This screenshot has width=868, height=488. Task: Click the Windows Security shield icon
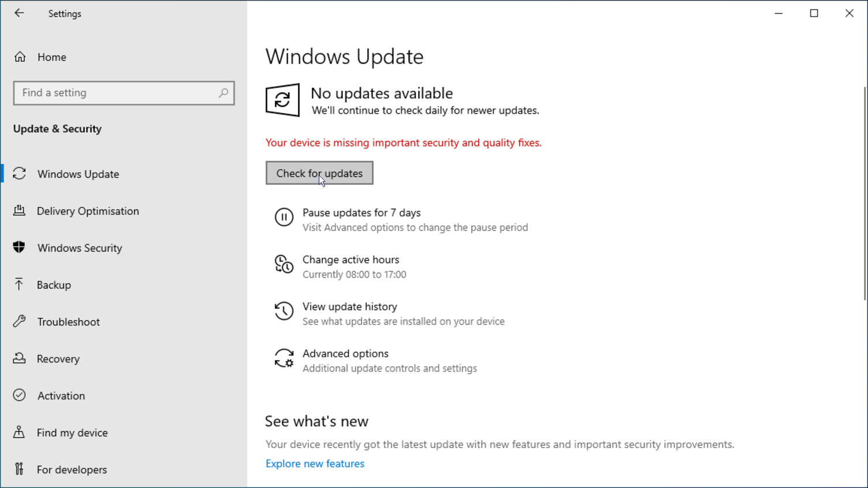(20, 247)
